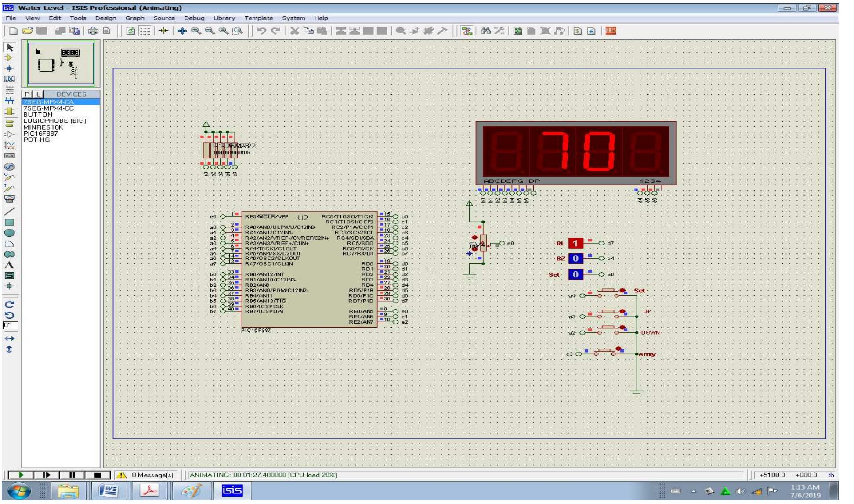
Task: Select the Generator Mode tool
Action: click(x=9, y=167)
